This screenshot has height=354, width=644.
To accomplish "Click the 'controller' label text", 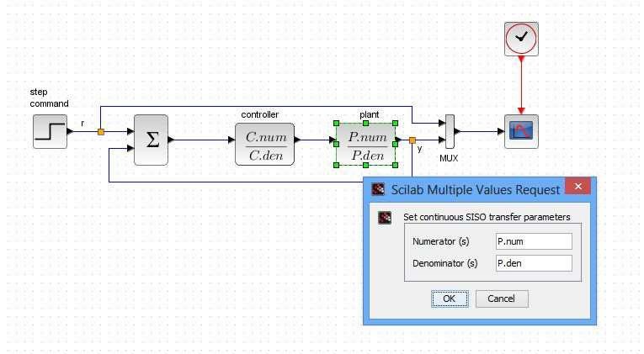I will [259, 115].
